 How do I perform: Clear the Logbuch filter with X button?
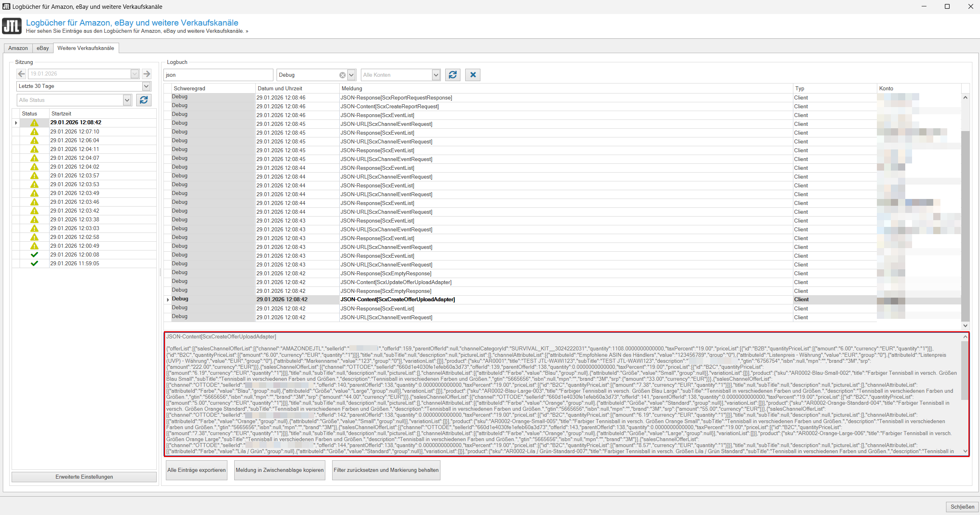(473, 75)
